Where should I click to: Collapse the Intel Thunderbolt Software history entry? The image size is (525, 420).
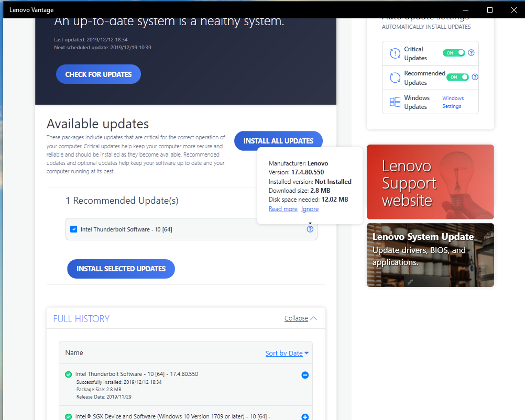click(x=305, y=375)
